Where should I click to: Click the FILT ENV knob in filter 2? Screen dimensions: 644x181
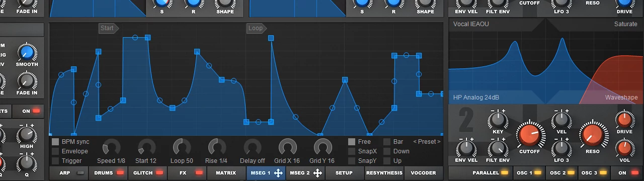click(498, 148)
